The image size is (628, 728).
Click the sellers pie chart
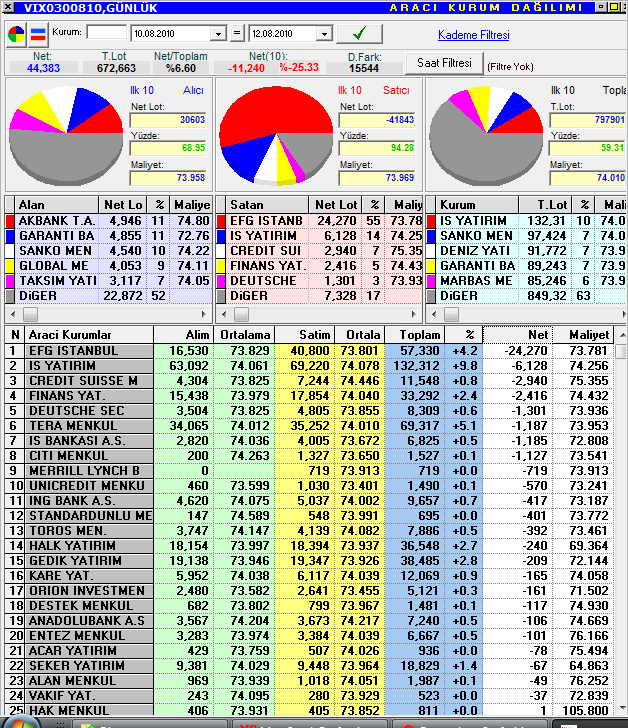click(276, 136)
